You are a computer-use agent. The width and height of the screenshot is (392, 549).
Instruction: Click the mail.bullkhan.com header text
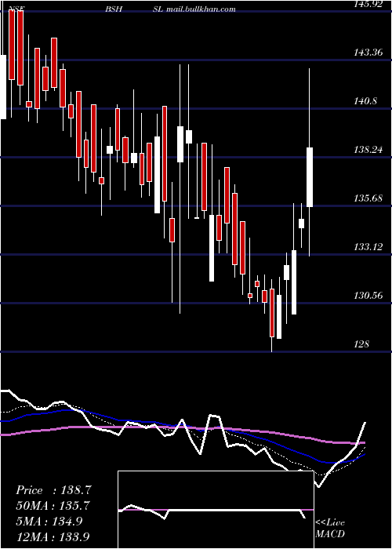201,9
